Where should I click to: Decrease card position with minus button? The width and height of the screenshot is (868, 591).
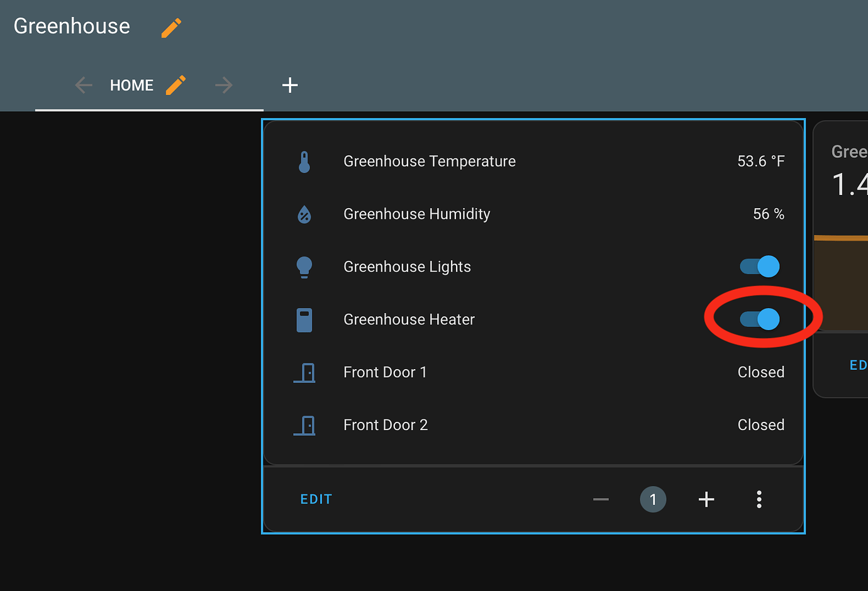601,499
